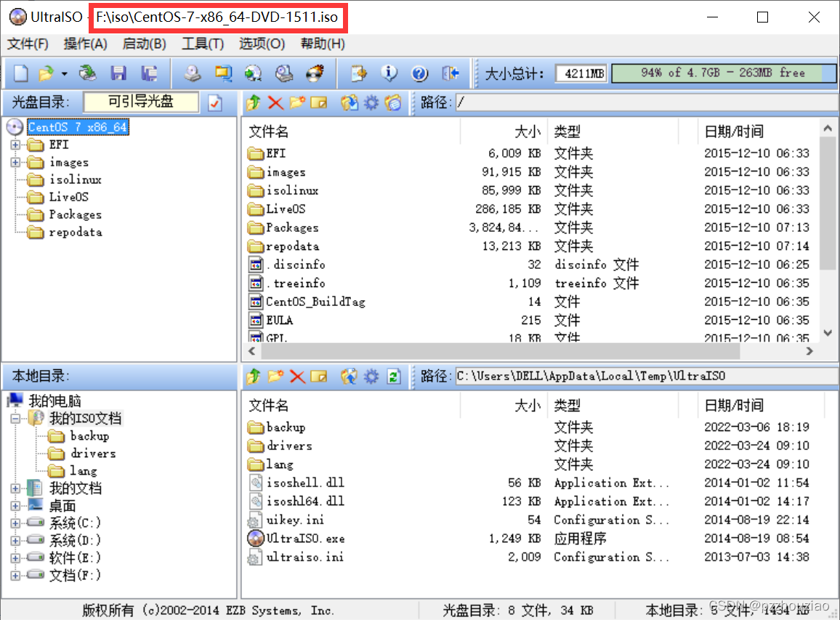
Task: Go up one level in local pane
Action: pos(254,377)
